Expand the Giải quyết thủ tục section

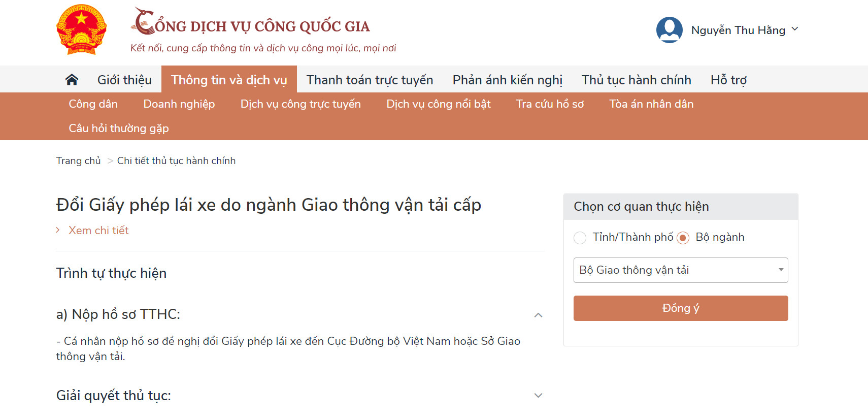tap(539, 396)
